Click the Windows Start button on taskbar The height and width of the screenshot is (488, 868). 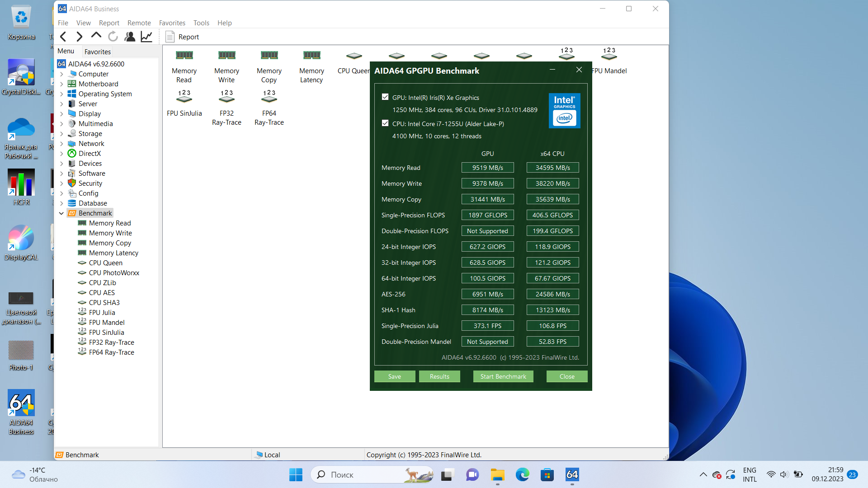click(296, 474)
